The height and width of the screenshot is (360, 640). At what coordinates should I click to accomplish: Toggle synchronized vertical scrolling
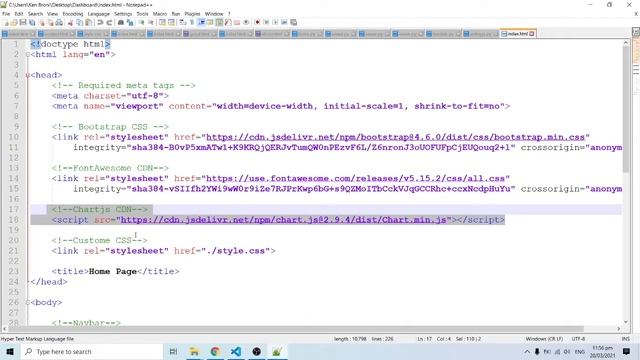tap(162, 22)
